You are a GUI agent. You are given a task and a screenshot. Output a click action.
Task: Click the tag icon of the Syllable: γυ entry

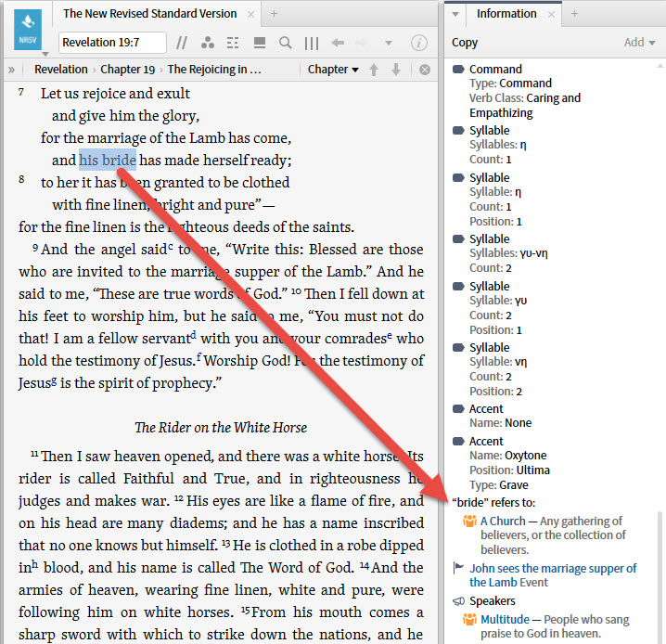(458, 286)
